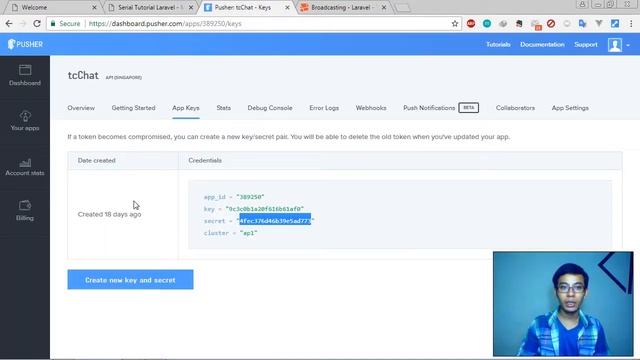640x360 pixels.
Task: Click the Created 18 days ago text
Action: click(x=109, y=214)
